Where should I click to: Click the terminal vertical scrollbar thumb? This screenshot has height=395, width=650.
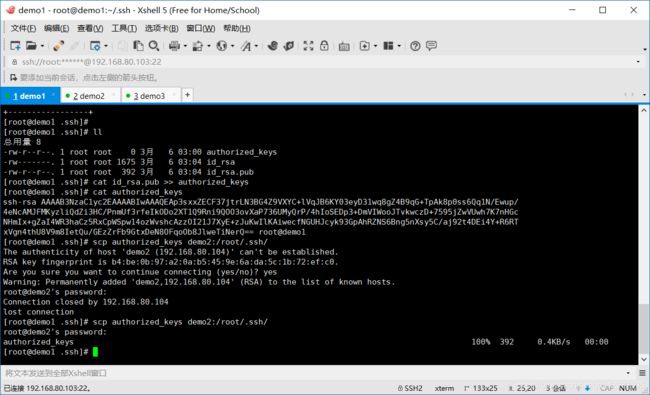click(644, 329)
